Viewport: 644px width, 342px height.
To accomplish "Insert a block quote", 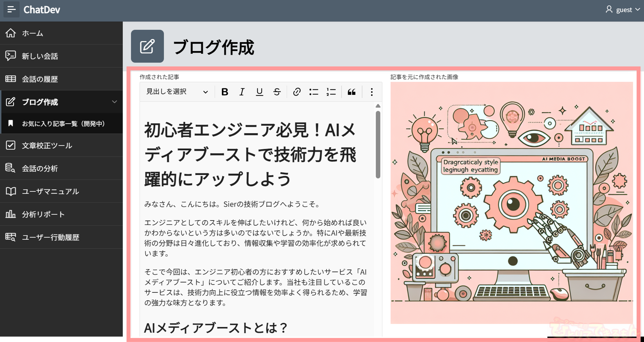I will tap(352, 92).
